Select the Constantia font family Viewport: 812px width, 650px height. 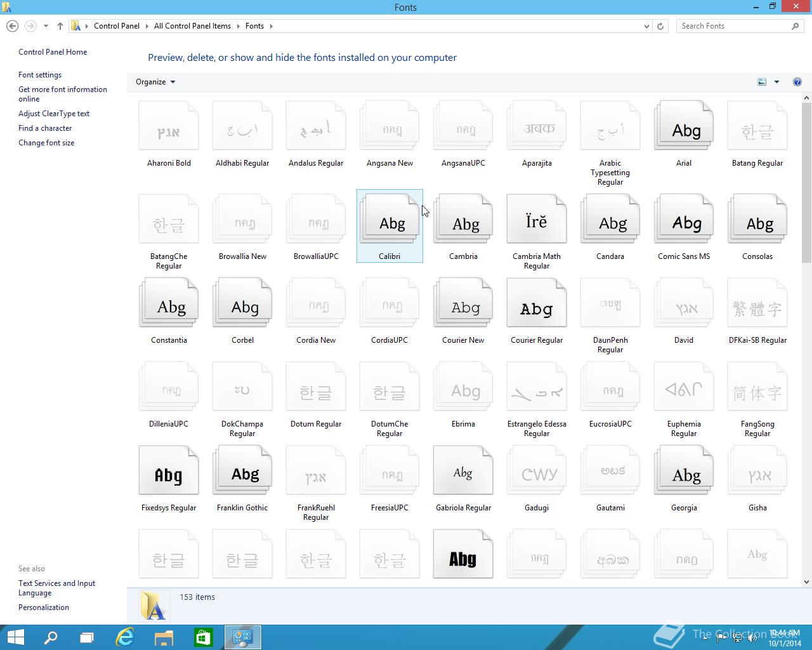(169, 303)
